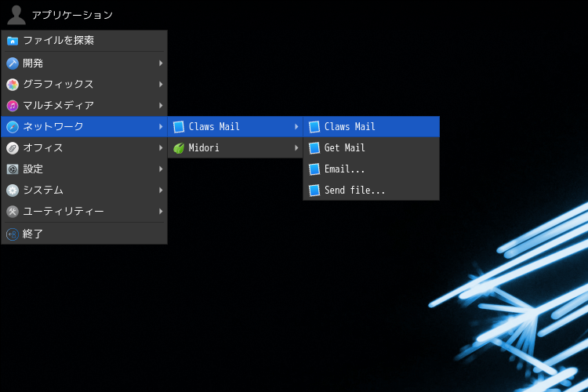The width and height of the screenshot is (588, 392).
Task: Expand the グラフィックス submenu arrow
Action: [x=161, y=84]
